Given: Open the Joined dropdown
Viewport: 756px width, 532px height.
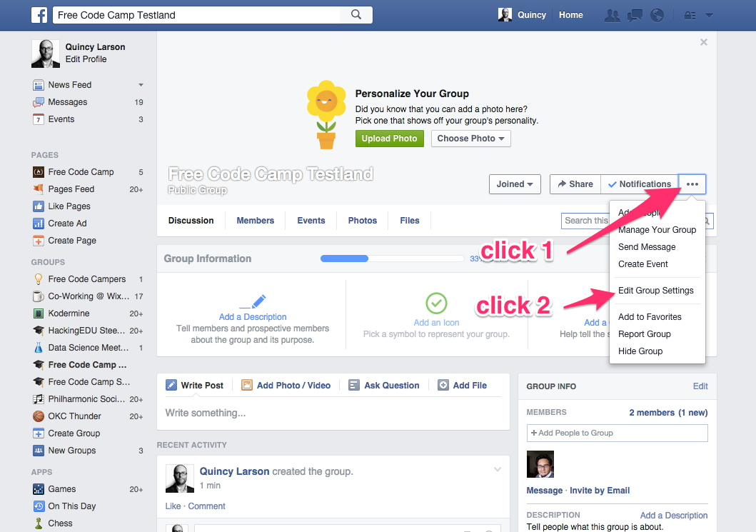Looking at the screenshot, I should coord(514,184).
